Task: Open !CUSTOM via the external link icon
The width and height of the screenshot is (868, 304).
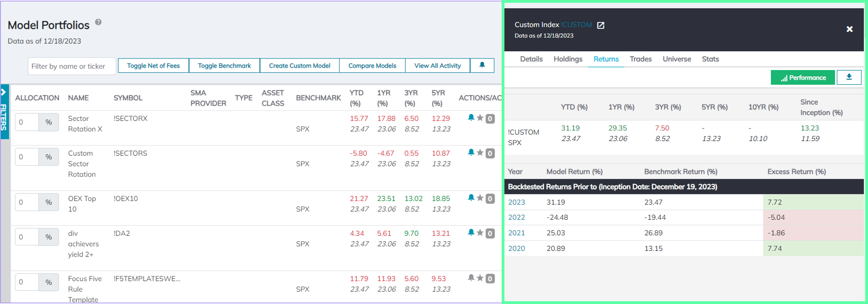Action: coord(601,25)
